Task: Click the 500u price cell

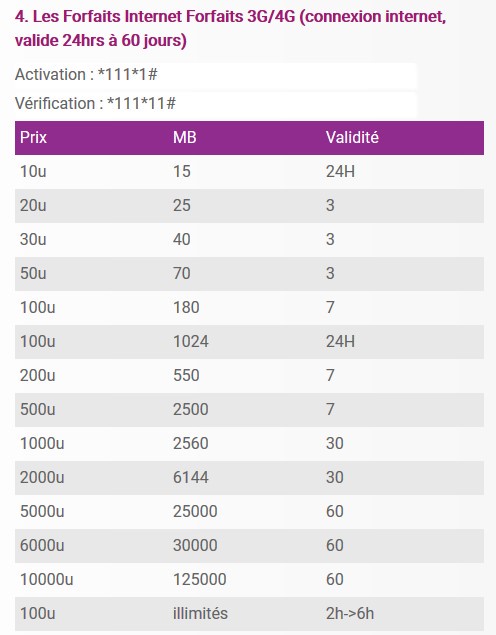Action: [x=38, y=409]
